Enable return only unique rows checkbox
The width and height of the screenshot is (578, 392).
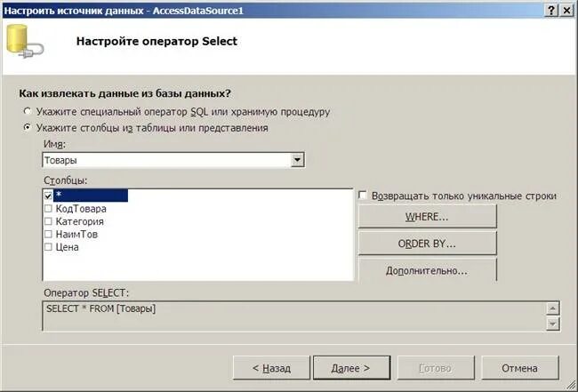coord(363,196)
